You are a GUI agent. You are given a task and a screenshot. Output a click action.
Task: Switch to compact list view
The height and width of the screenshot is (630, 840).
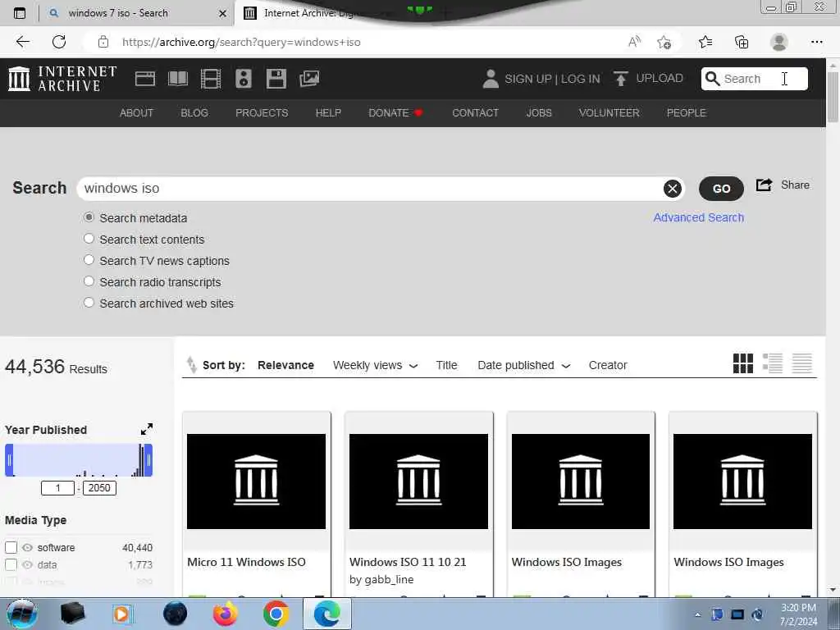point(802,363)
